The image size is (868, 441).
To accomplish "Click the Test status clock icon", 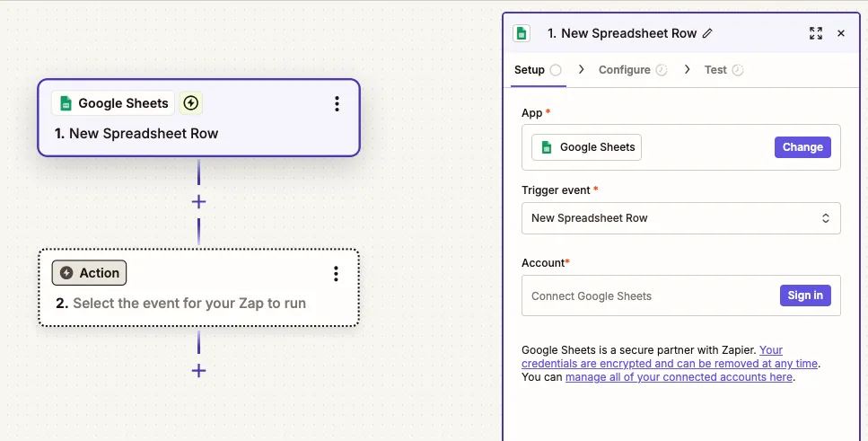I will click(x=737, y=70).
